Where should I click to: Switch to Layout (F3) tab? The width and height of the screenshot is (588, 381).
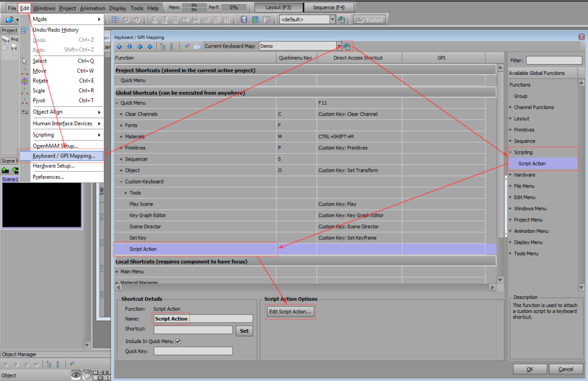pyautogui.click(x=278, y=8)
